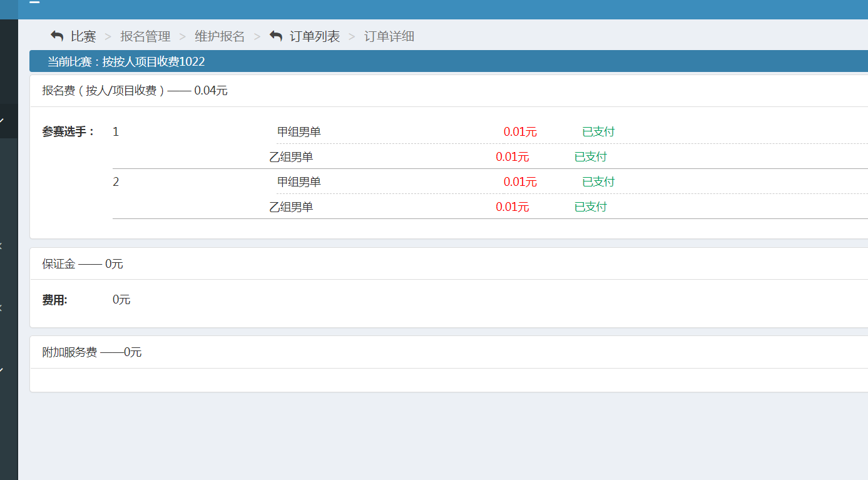The image size is (868, 480).
Task: Click the back arrow icon before 比赛
Action: [x=57, y=36]
